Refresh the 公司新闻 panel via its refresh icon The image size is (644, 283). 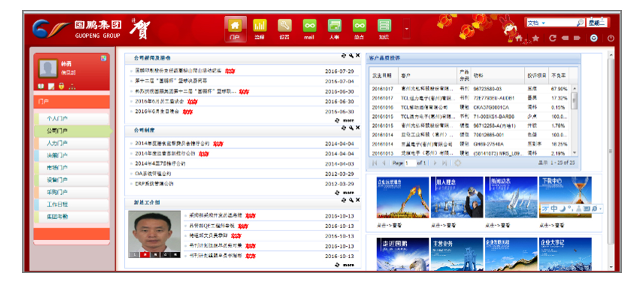tap(344, 56)
